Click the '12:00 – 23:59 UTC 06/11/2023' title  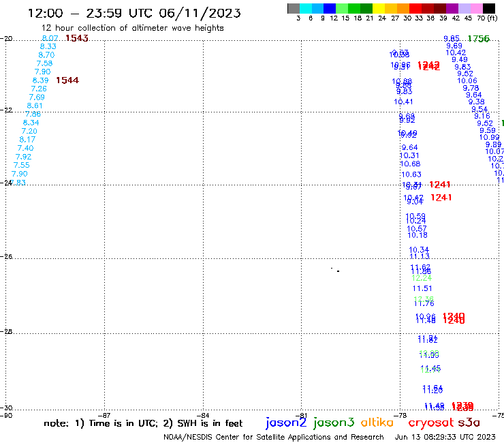134,13
